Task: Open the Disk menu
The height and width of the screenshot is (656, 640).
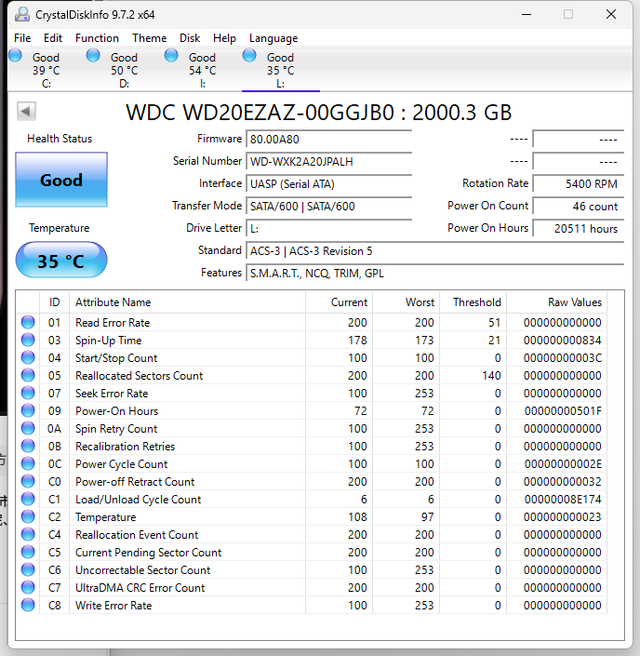Action: [x=189, y=38]
